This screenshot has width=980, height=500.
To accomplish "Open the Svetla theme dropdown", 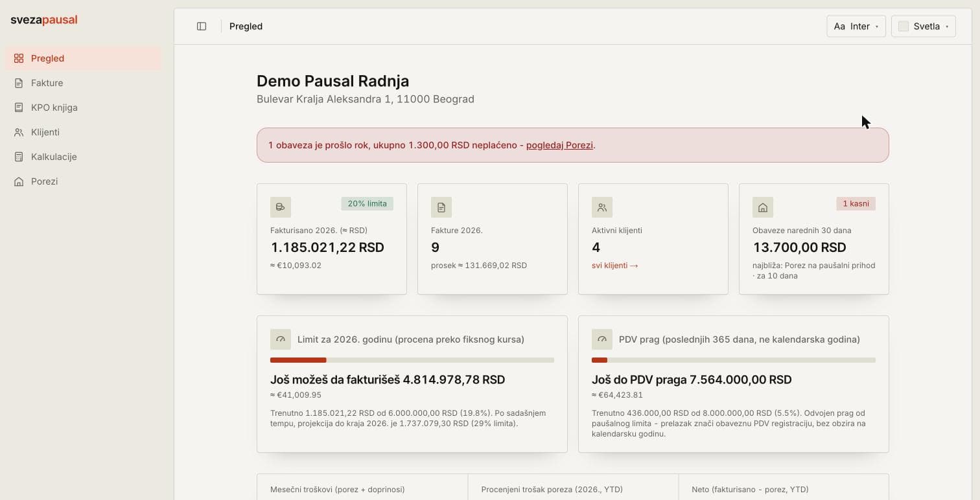I will 924,27.
